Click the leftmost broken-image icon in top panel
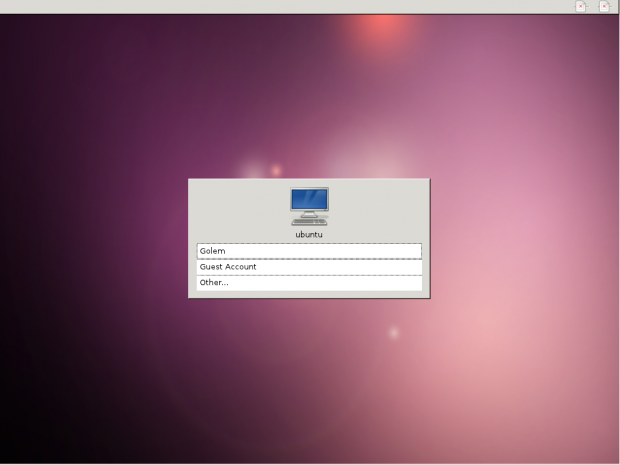Image resolution: width=620 pixels, height=465 pixels. [x=581, y=6]
